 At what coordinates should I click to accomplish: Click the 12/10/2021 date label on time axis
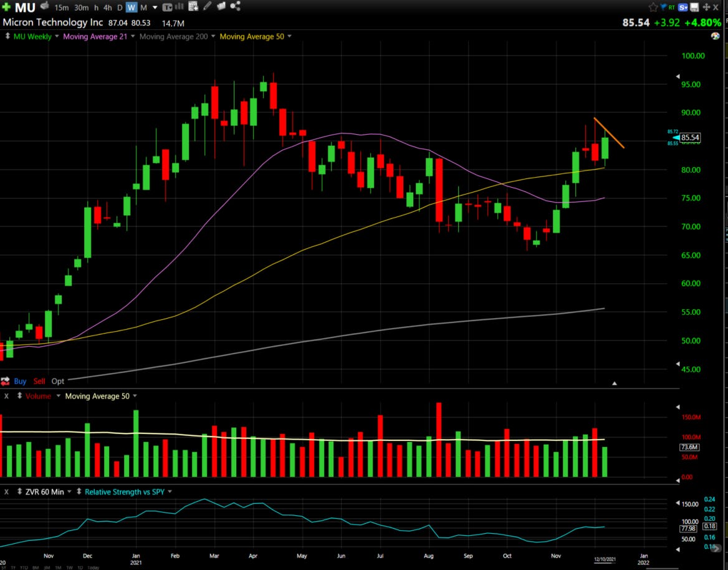point(605,559)
